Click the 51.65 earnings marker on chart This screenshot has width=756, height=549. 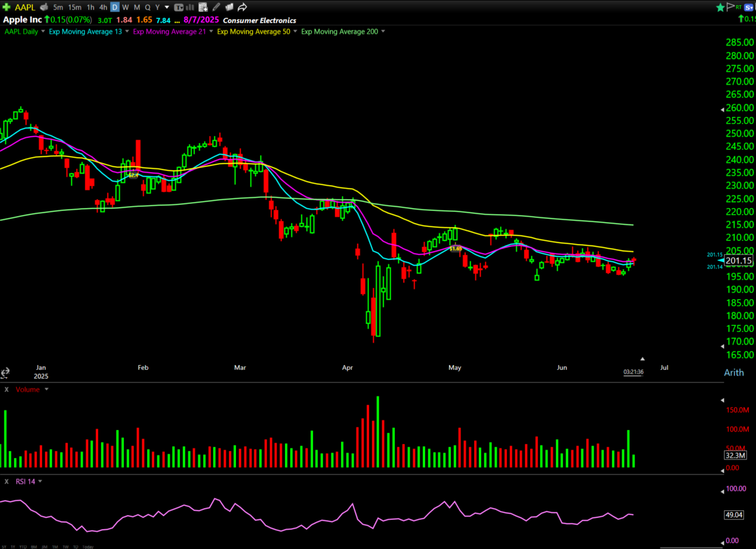(x=455, y=249)
